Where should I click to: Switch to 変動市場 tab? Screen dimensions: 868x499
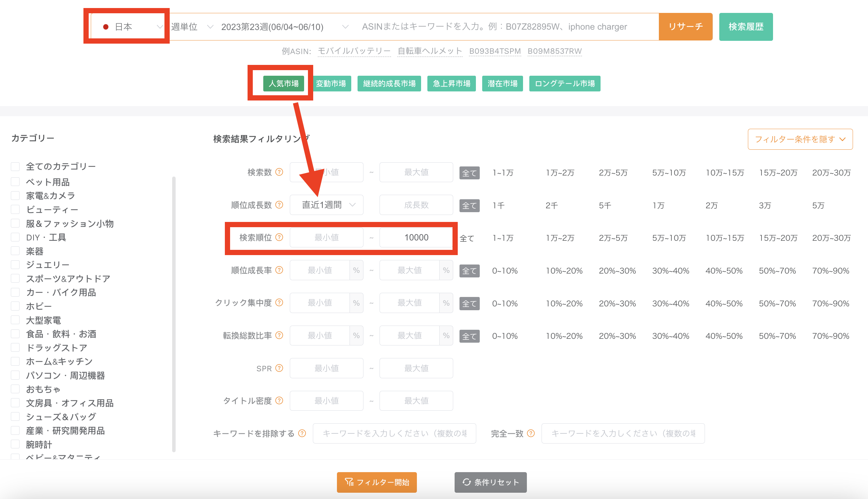[331, 83]
